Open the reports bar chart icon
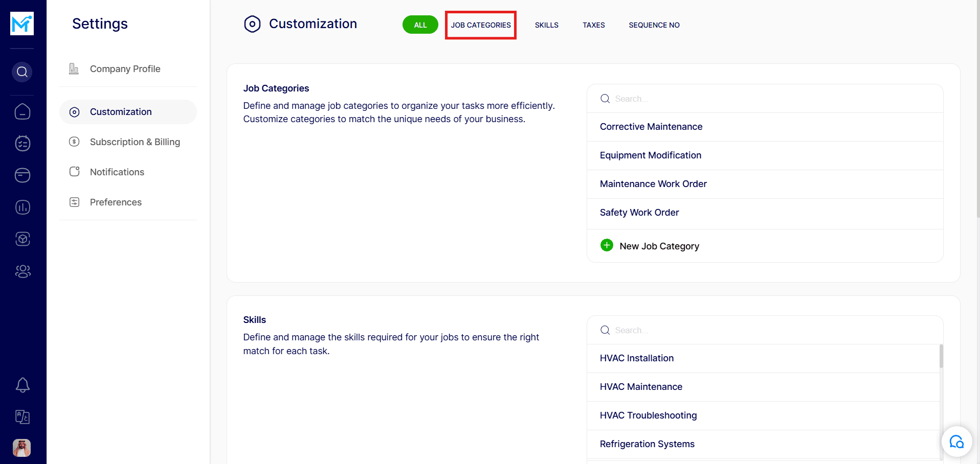This screenshot has width=980, height=464. [23, 207]
